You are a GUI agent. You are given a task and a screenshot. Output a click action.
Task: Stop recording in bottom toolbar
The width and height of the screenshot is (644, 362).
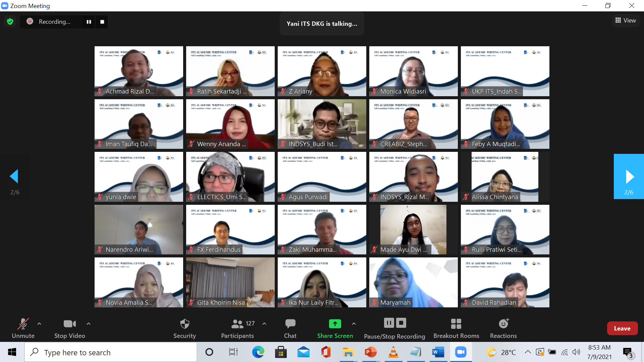tap(401, 323)
